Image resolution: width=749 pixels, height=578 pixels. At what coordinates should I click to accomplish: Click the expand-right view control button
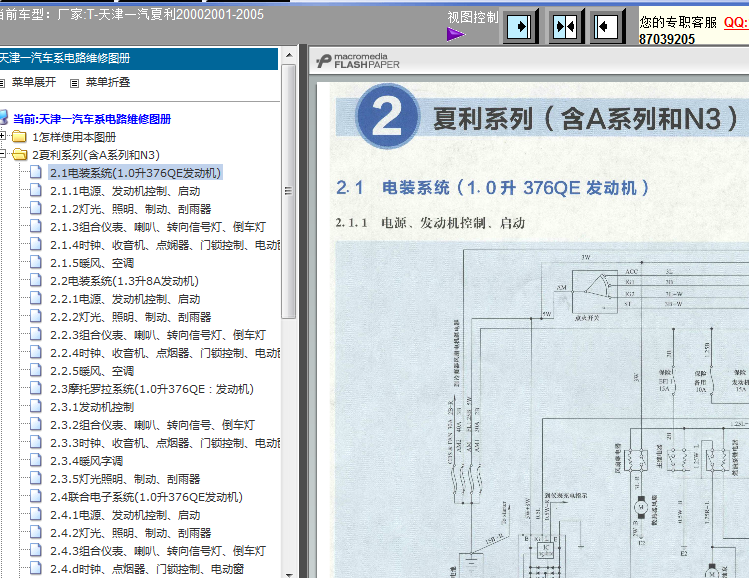pos(520,26)
